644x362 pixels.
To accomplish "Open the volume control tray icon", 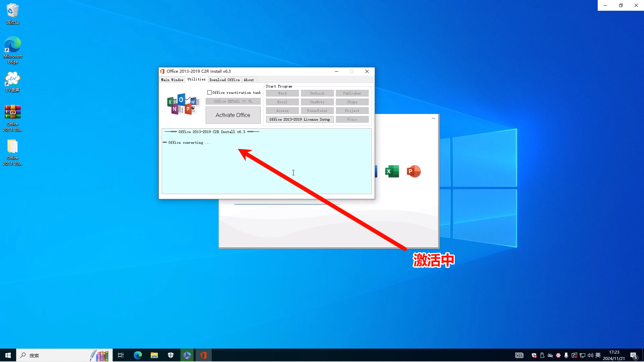I will (590, 355).
